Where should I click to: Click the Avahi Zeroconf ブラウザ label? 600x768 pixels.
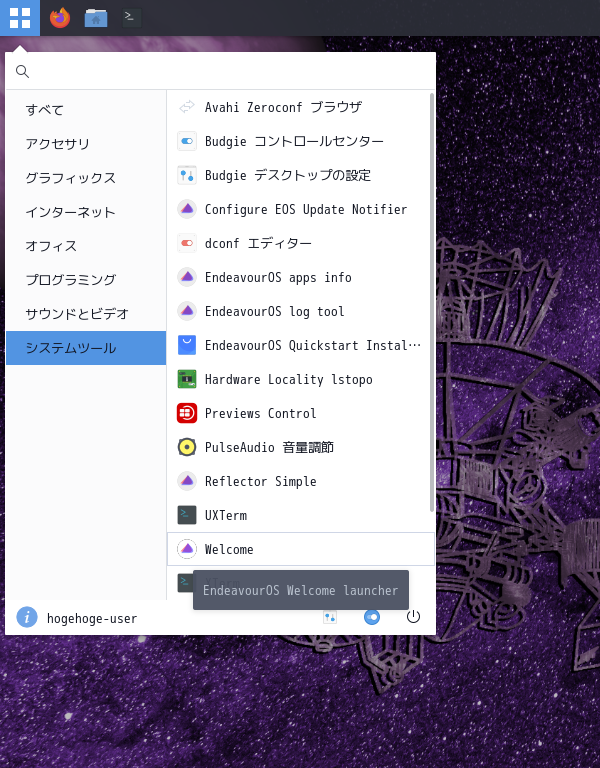(283, 107)
